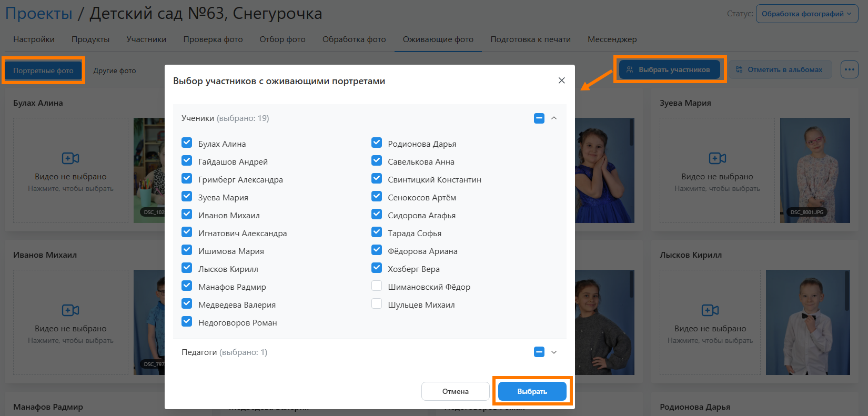This screenshot has width=868, height=416.
Task: Click the add video icon for Иванов Михаил
Action: [70, 310]
